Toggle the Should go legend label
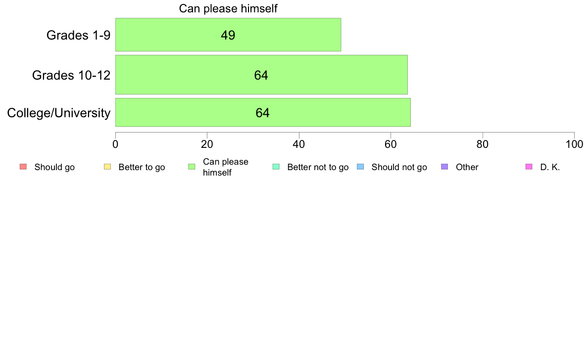 click(54, 167)
